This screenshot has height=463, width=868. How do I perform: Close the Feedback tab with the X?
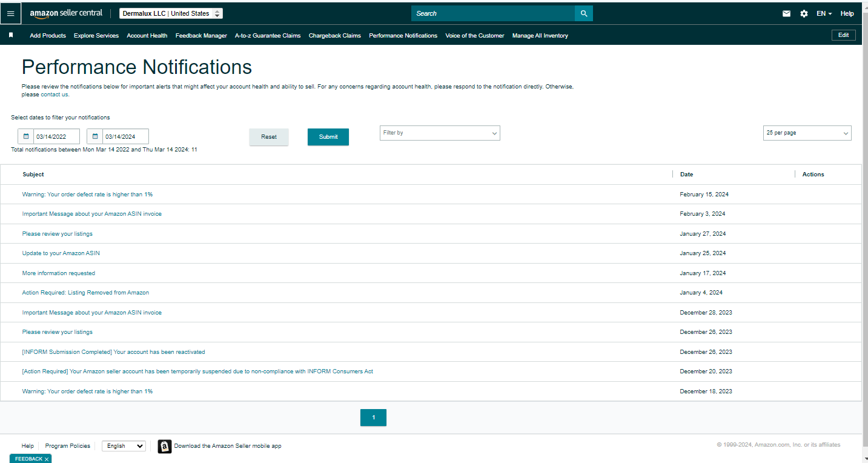pyautogui.click(x=47, y=459)
